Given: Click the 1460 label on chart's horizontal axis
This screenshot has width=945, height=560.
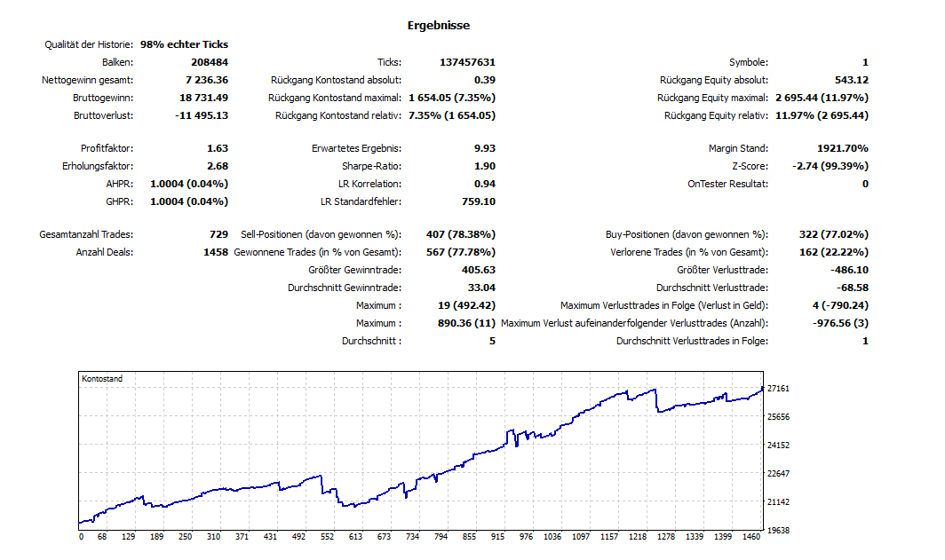Looking at the screenshot, I should pyautogui.click(x=753, y=537).
